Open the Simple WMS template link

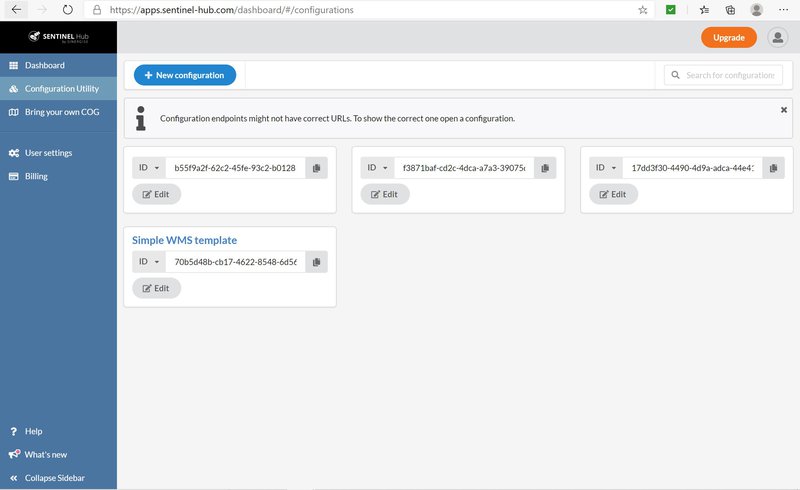coord(184,240)
